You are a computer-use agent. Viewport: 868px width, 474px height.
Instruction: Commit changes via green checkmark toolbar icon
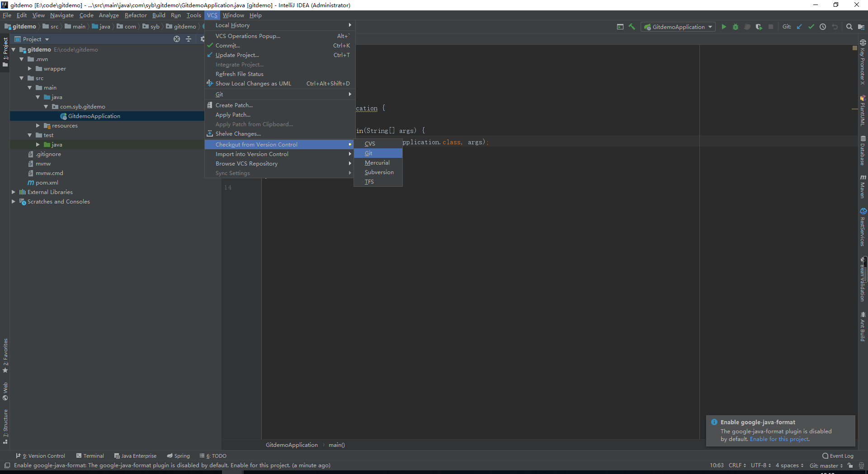(811, 27)
